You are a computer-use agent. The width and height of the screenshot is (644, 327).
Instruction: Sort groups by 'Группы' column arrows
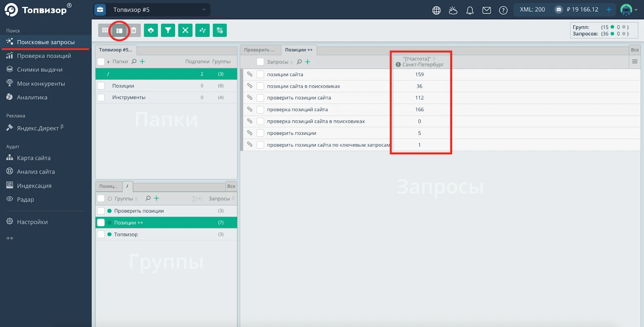pos(136,199)
